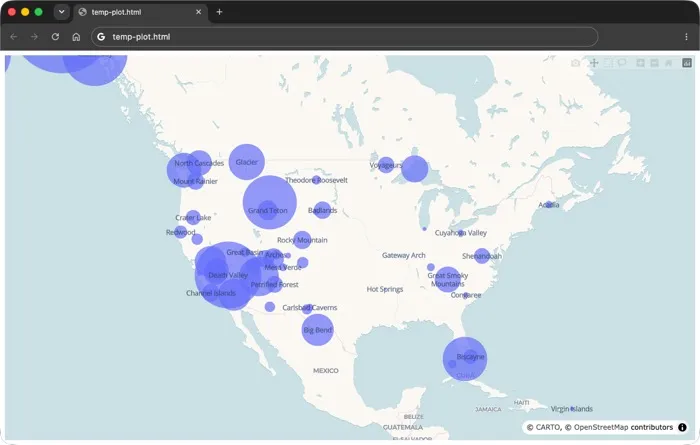Click the Rocky Mountain marker
The image size is (700, 445).
point(302,240)
